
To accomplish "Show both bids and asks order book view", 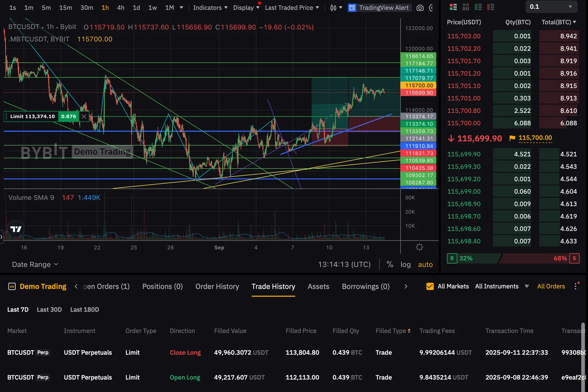I will [x=453, y=7].
